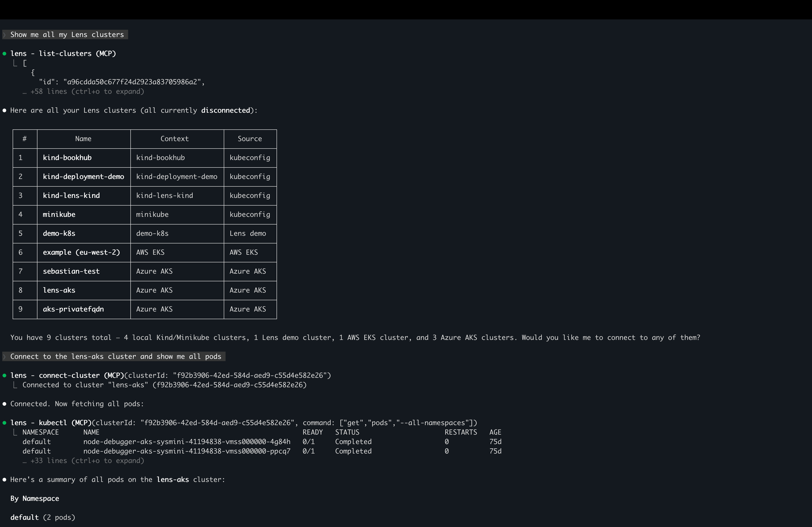The width and height of the screenshot is (812, 527).
Task: Select the minikube cluster table row
Action: coord(145,214)
